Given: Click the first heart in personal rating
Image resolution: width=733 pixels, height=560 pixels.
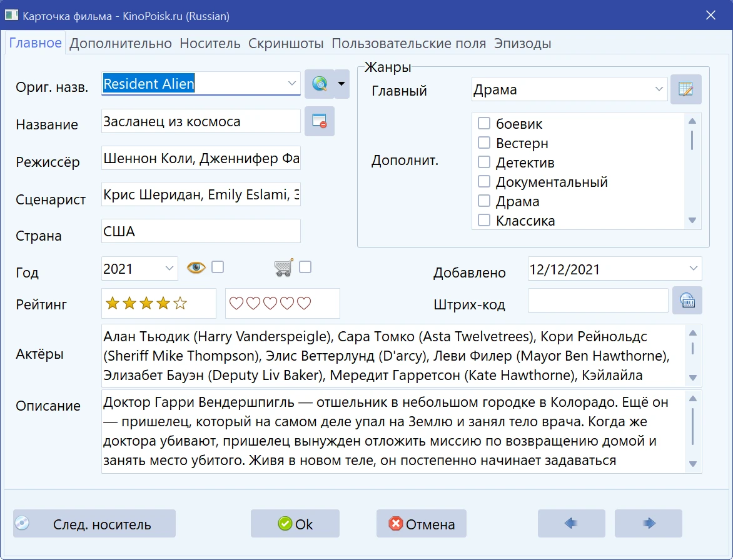Looking at the screenshot, I should 236,304.
